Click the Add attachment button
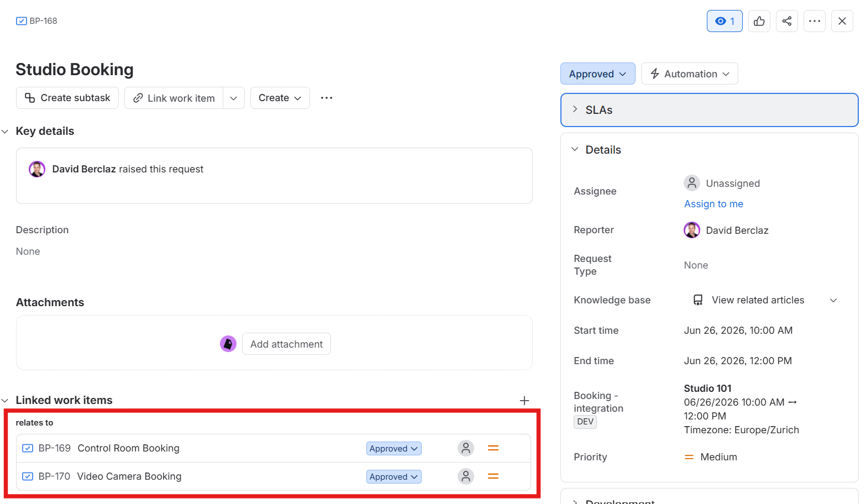This screenshot has width=866, height=504. (x=286, y=344)
